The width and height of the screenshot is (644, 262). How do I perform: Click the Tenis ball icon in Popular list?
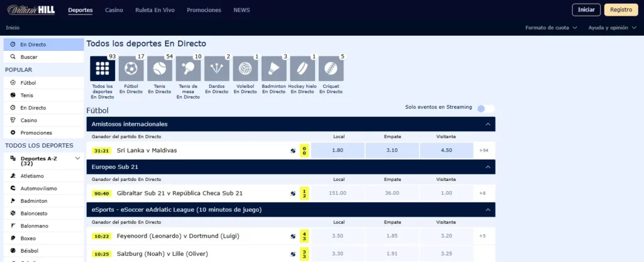13,95
